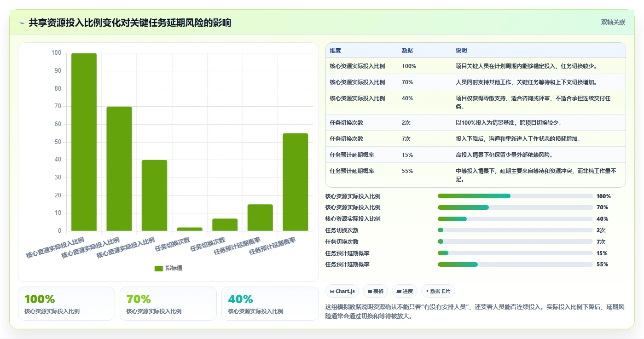Click the 0 label on the y-axis
This screenshot has height=339, width=644.
pos(60,231)
